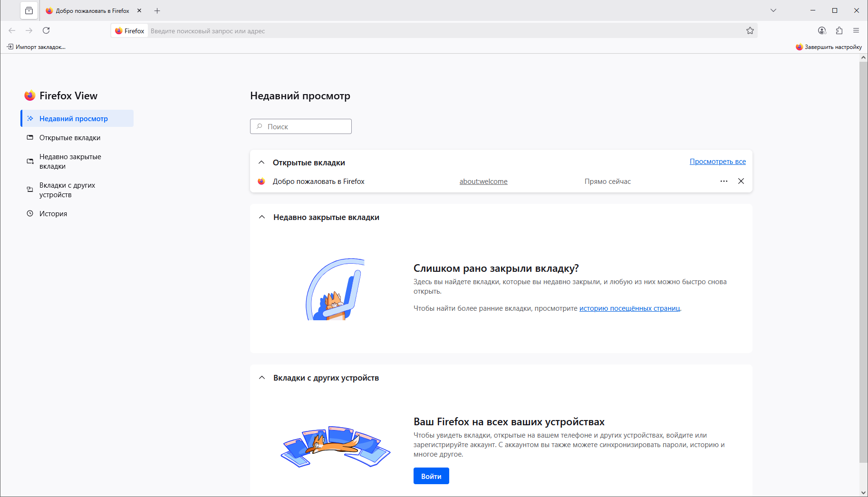Select 'Открытые вкладки' in sidebar
The image size is (868, 497).
pos(77,138)
